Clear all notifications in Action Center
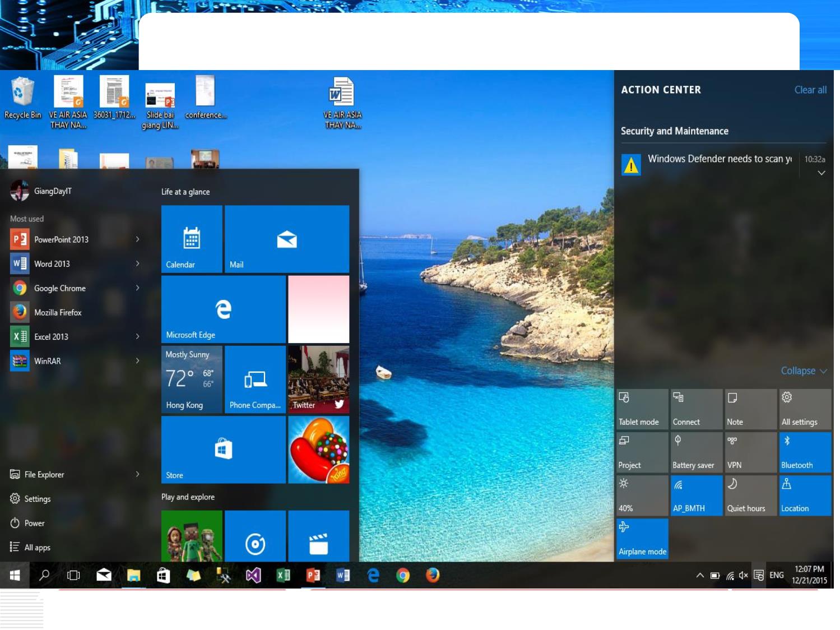Screen dimensions: 840x630 [810, 90]
